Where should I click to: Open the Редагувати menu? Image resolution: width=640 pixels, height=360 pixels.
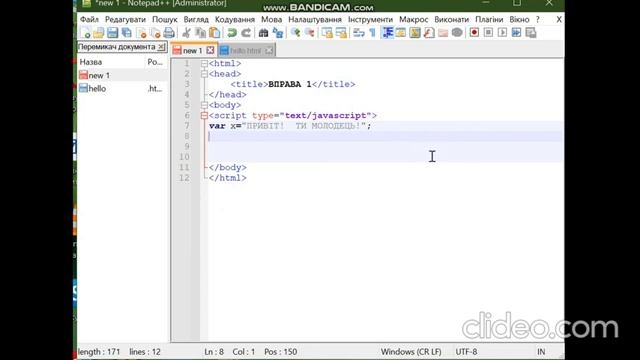click(125, 20)
